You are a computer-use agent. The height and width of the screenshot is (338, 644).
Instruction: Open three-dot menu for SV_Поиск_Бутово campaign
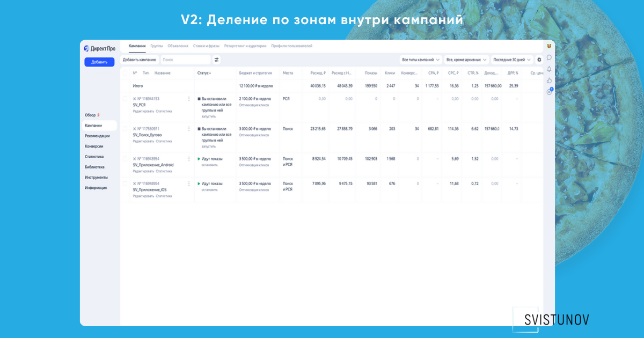click(x=189, y=129)
